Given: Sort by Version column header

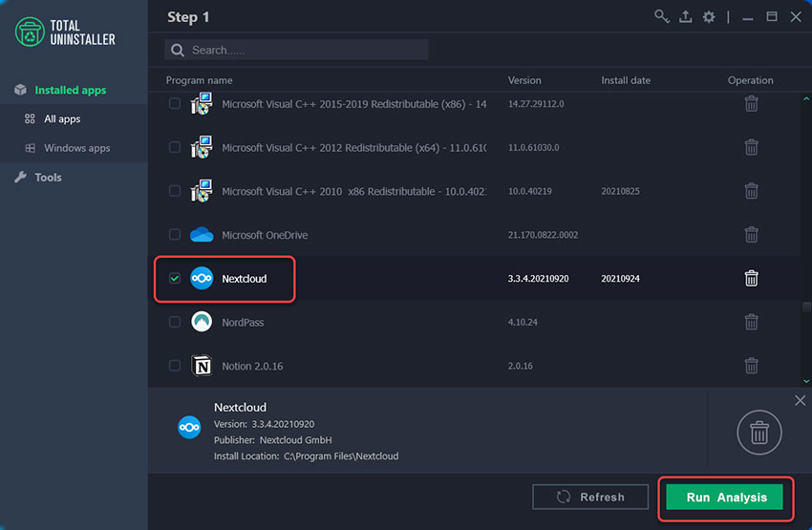Looking at the screenshot, I should click(x=524, y=80).
